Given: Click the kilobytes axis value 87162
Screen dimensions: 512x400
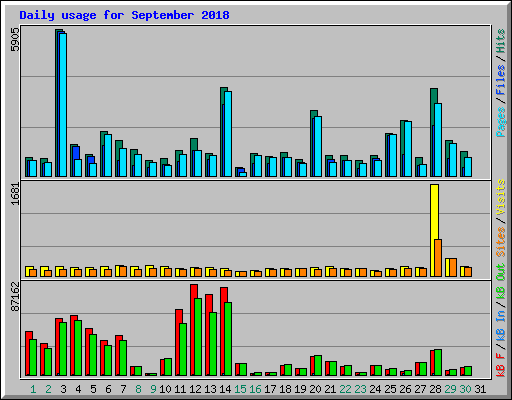Looking at the screenshot, I should (x=15, y=297).
